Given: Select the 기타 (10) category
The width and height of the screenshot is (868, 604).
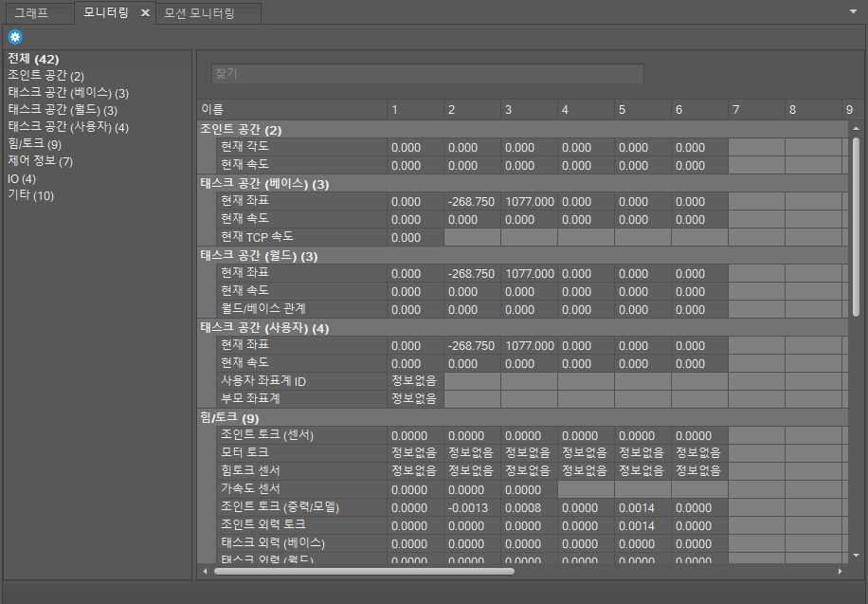Looking at the screenshot, I should [x=30, y=195].
